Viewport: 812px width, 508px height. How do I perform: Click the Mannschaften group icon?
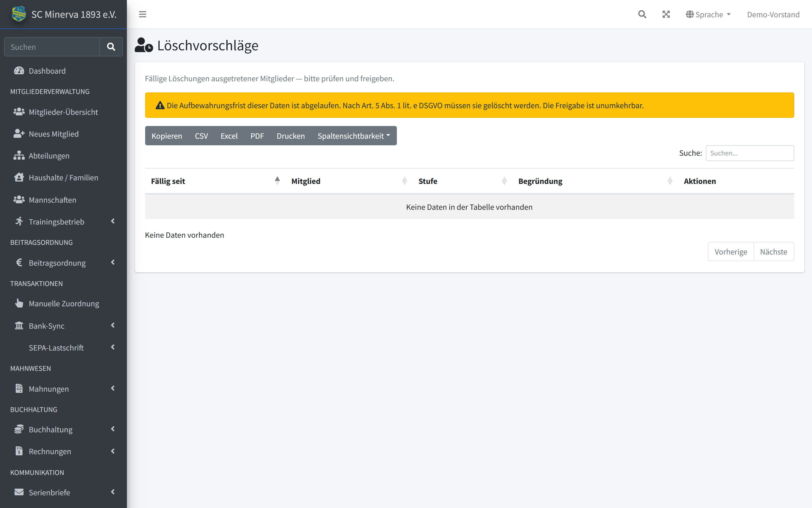tap(19, 200)
